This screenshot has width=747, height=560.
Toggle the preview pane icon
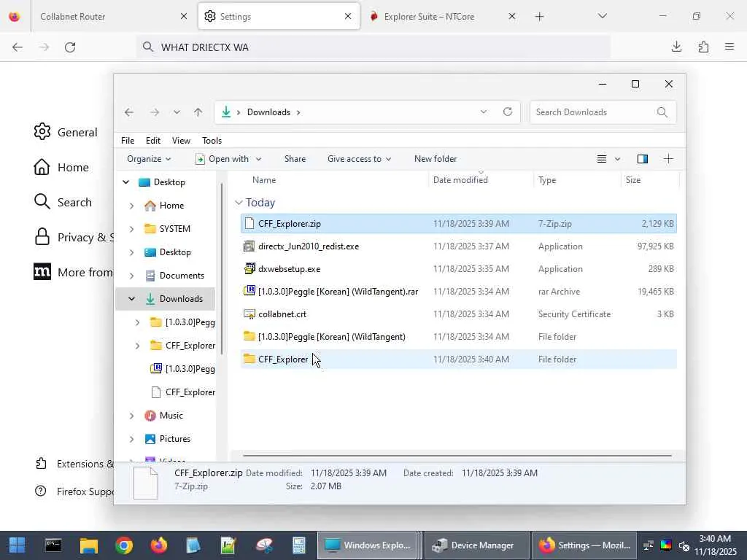[x=643, y=159]
